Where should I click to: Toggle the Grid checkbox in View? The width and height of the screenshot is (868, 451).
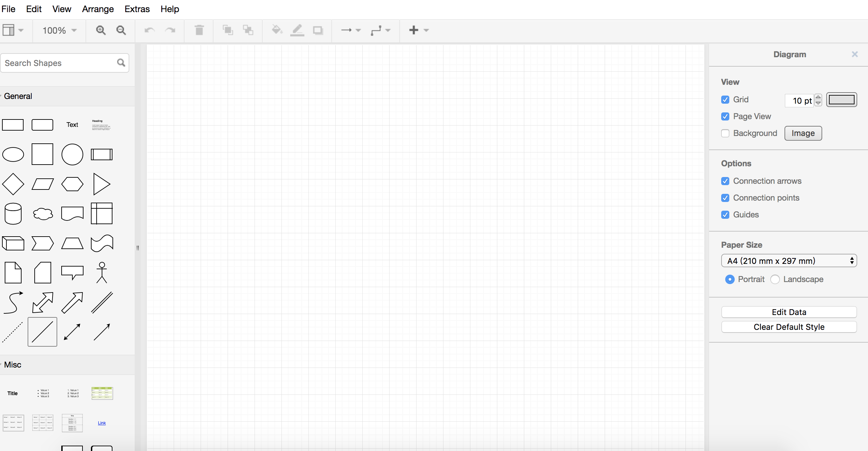point(726,99)
